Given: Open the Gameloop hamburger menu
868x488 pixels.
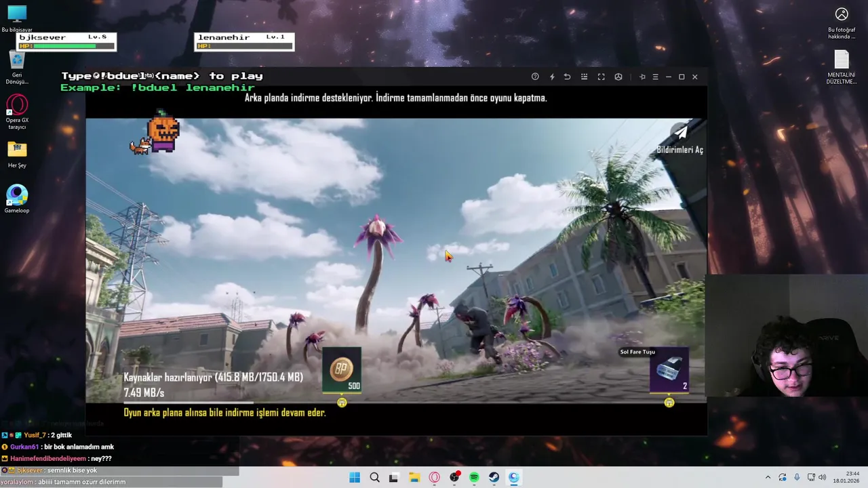Looking at the screenshot, I should 655,77.
